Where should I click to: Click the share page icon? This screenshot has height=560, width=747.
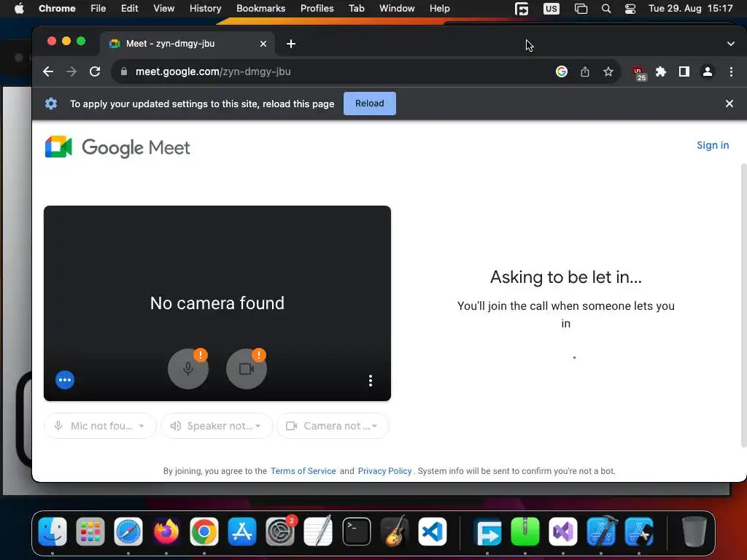coord(585,71)
